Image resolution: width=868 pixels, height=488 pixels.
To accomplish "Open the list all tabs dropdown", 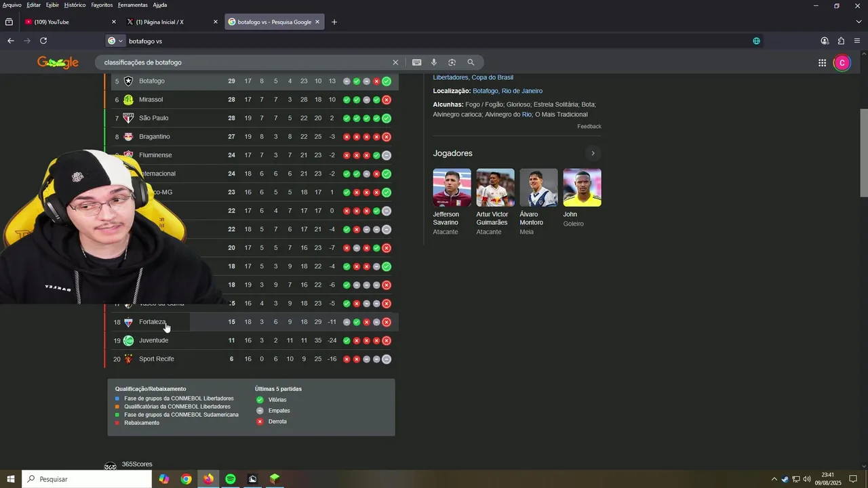I will pos(859,22).
